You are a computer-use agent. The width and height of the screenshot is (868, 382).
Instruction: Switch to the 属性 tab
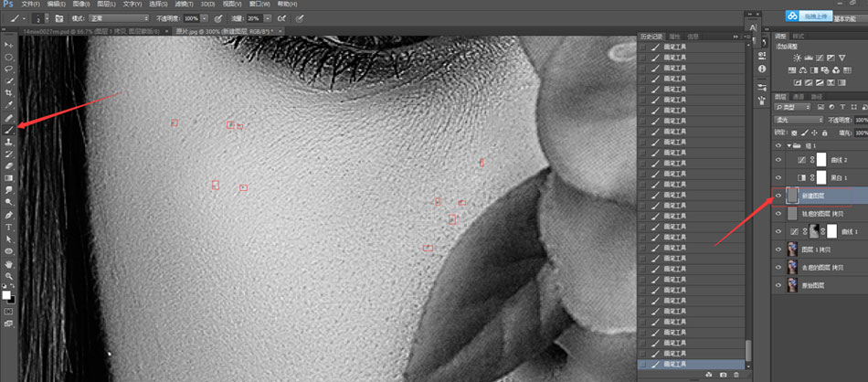point(675,36)
